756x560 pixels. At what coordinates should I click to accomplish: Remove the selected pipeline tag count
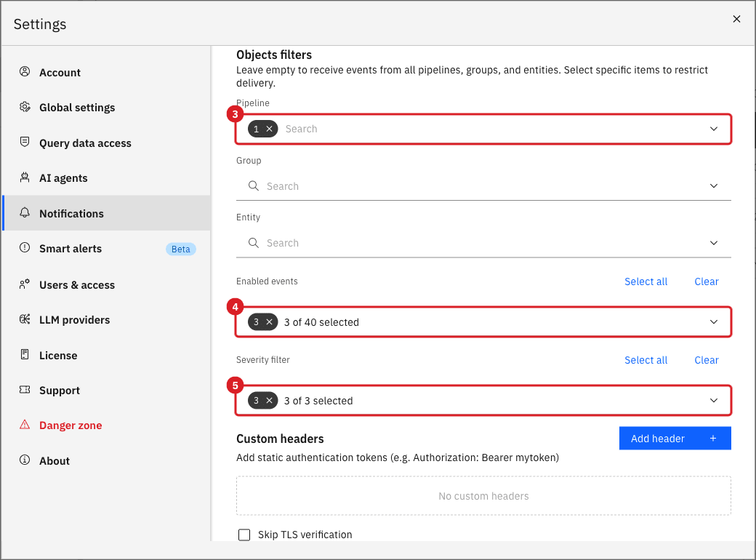(x=270, y=129)
